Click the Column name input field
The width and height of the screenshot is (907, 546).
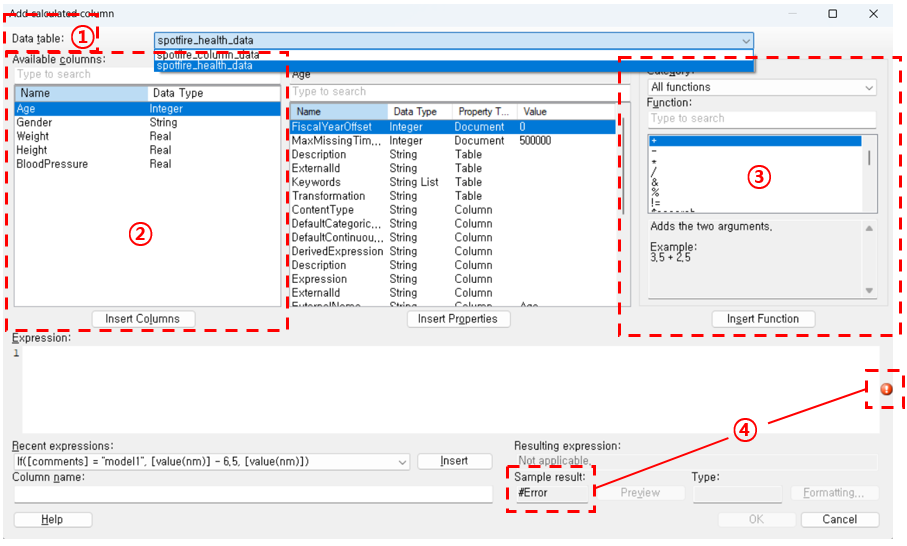pos(253,494)
